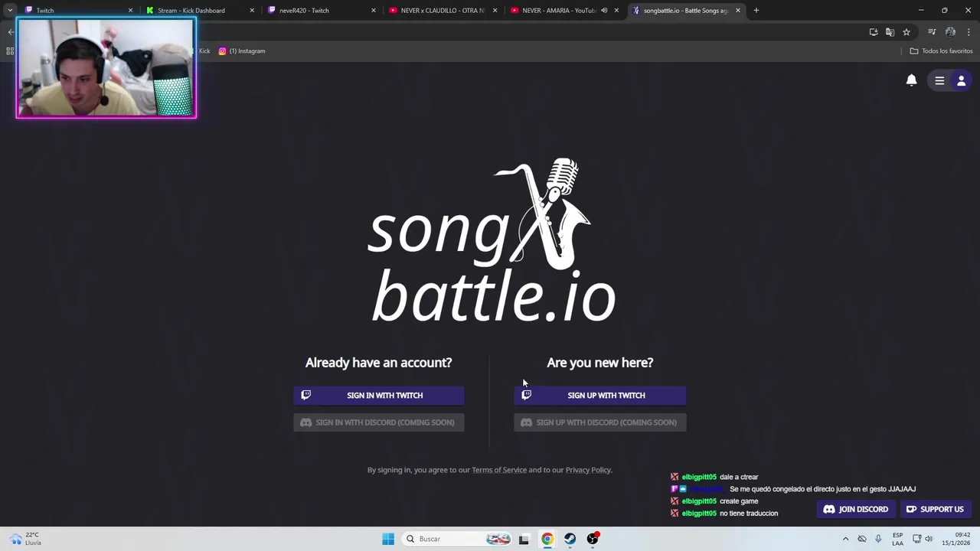Open the tab search dropdown arrow
Image resolution: width=980 pixels, height=551 pixels.
[x=10, y=11]
